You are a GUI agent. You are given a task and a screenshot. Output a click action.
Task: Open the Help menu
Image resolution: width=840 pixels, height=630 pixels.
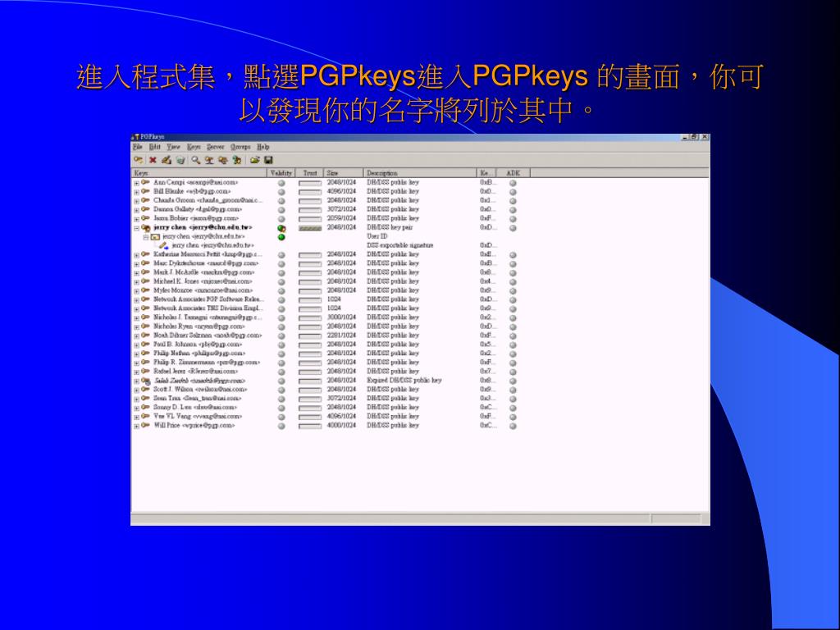(263, 147)
